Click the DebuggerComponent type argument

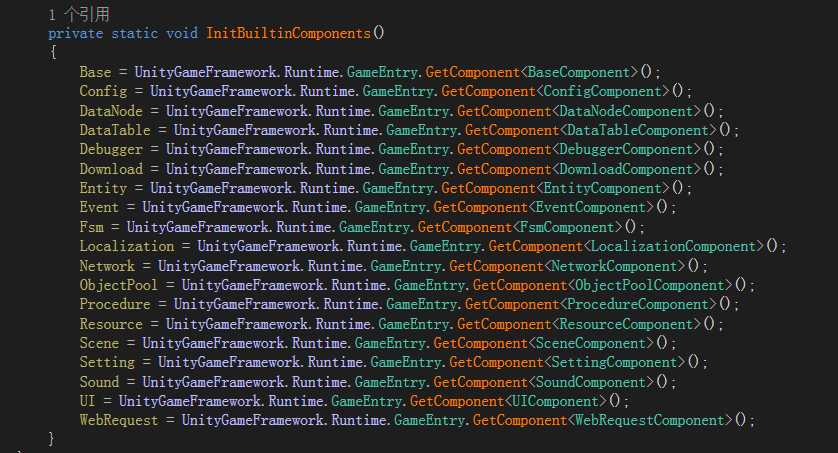626,150
